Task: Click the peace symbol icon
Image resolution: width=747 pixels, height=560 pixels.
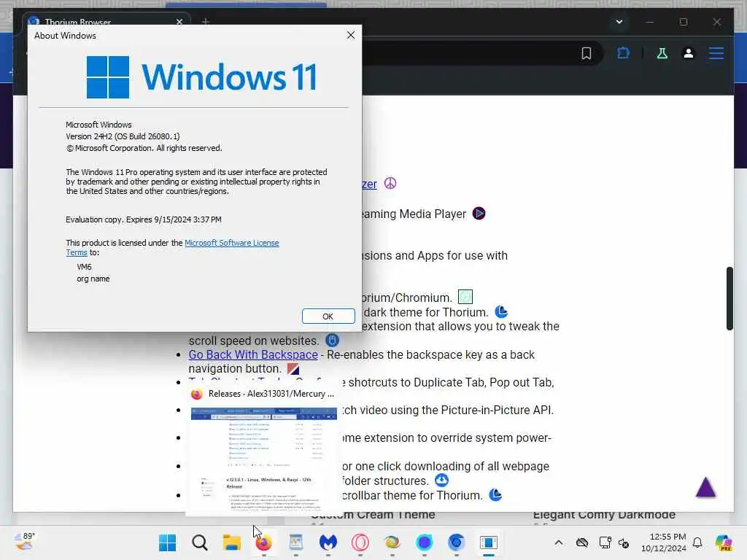Action: [390, 183]
